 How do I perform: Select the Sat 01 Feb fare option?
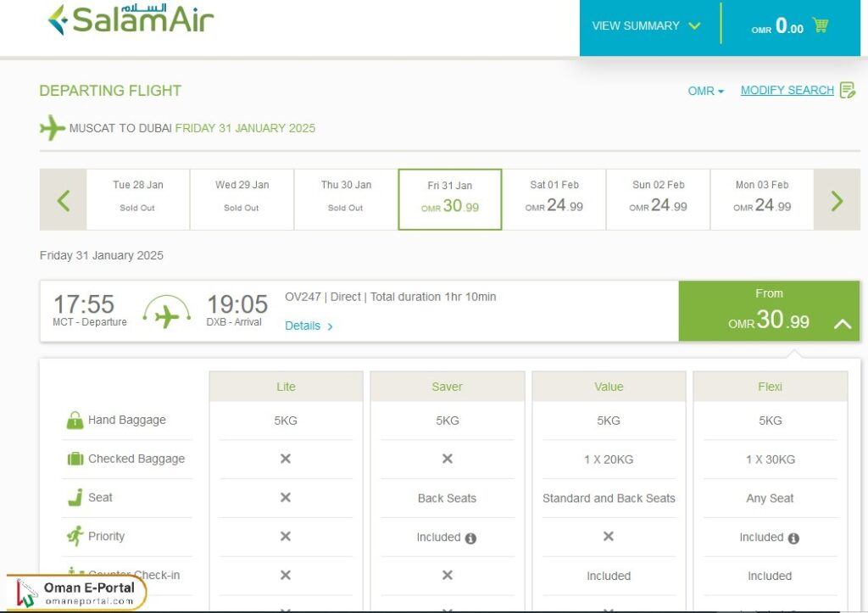tap(554, 199)
